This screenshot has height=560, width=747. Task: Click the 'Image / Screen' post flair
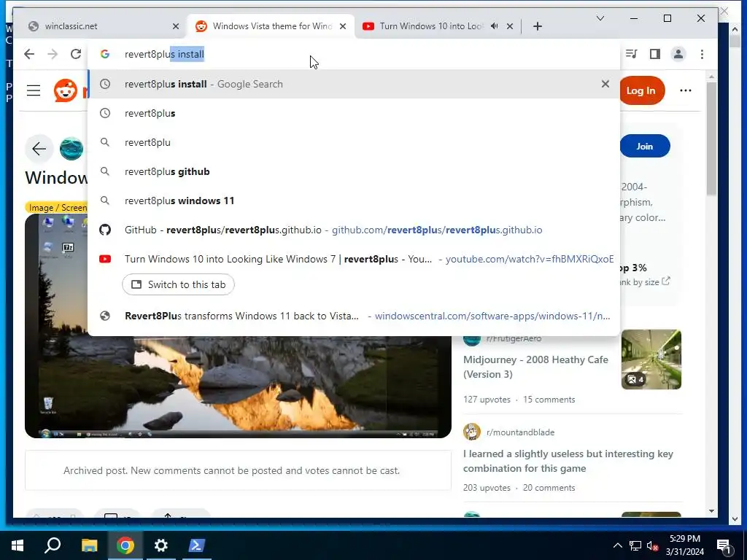57,208
